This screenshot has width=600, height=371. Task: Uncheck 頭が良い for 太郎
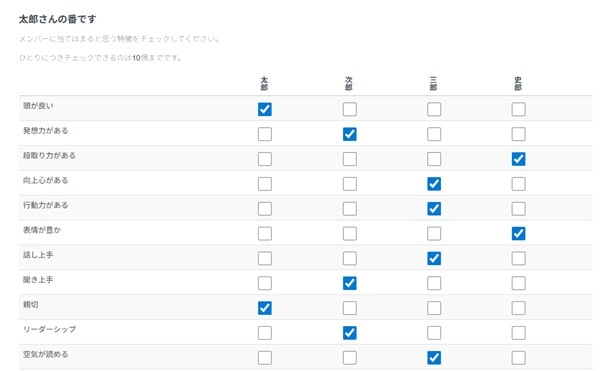(265, 109)
